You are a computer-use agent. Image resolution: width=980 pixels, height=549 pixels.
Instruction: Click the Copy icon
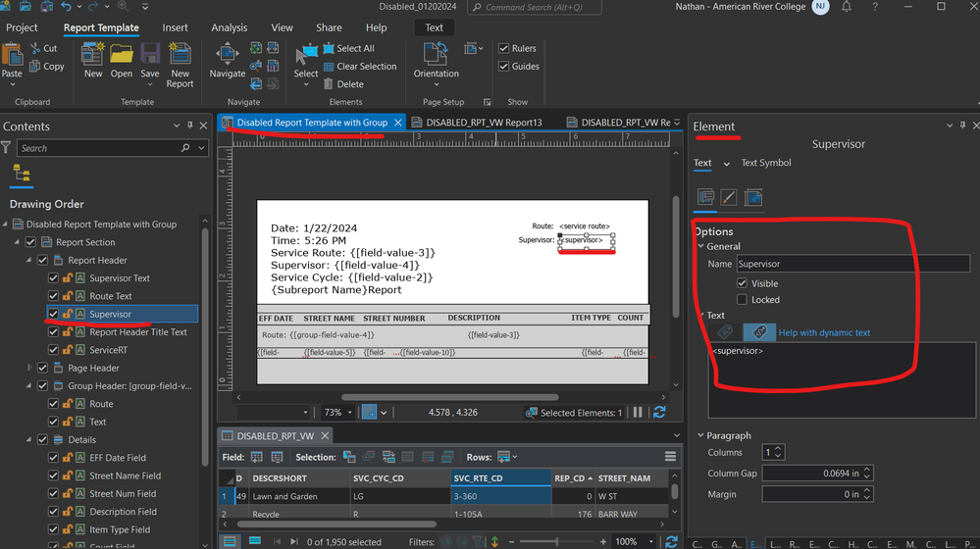[35, 67]
